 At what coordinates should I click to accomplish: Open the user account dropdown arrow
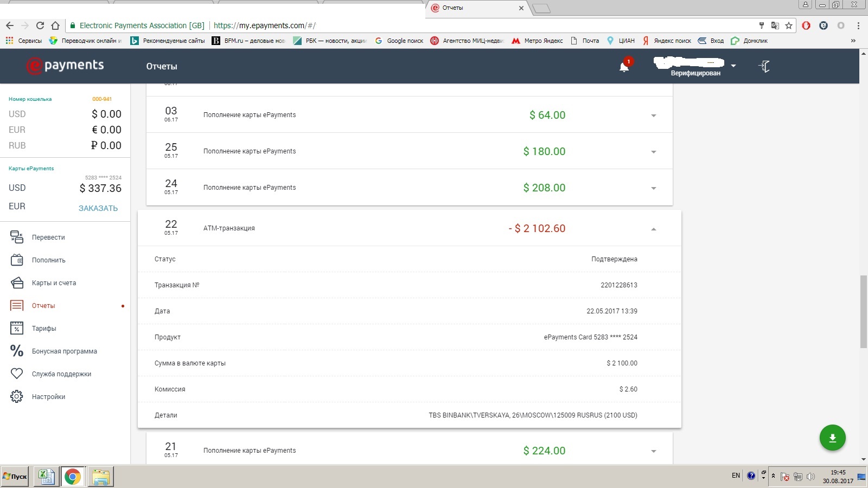coord(733,66)
